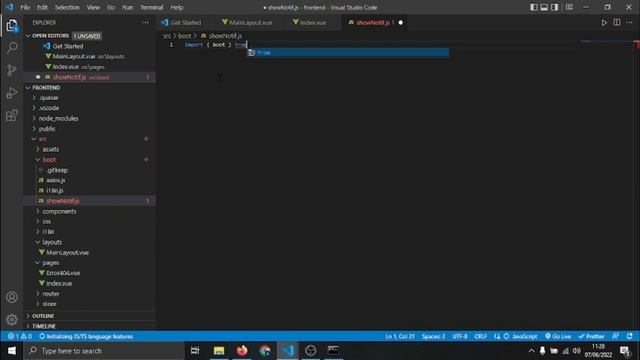Change Spaces: 2 indentation setting

point(433,336)
